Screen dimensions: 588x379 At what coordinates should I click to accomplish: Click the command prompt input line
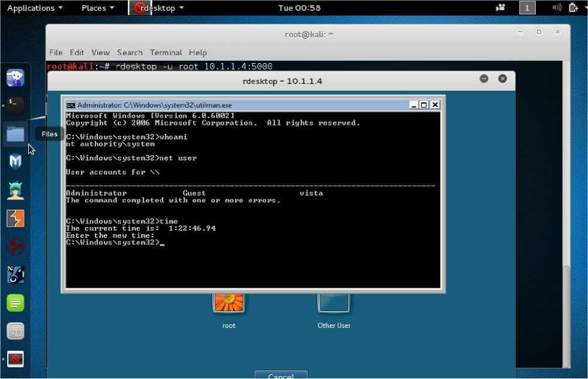click(115, 243)
